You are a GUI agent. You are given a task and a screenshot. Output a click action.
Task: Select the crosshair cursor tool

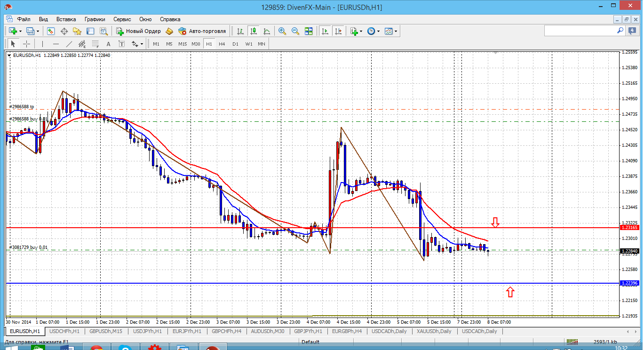[27, 44]
